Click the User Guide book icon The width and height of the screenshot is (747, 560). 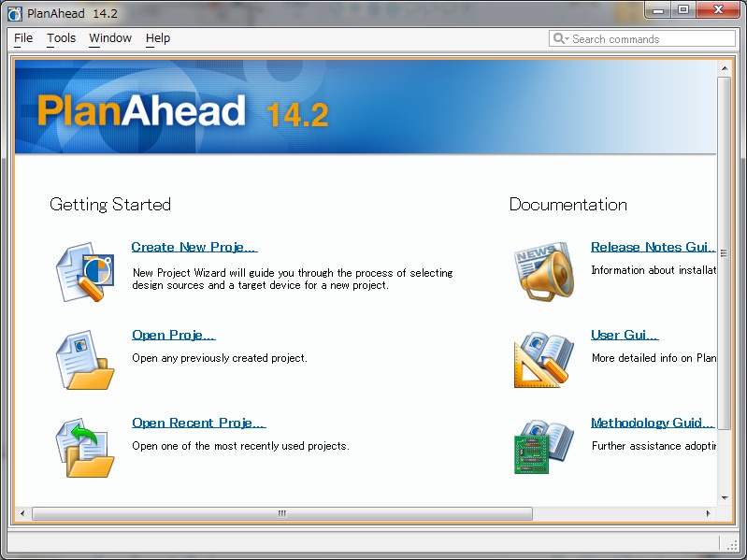coord(544,360)
